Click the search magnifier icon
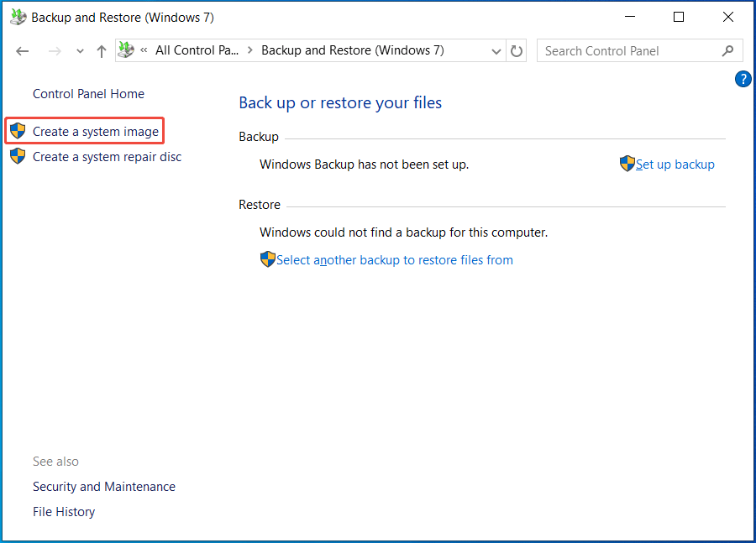 727,50
